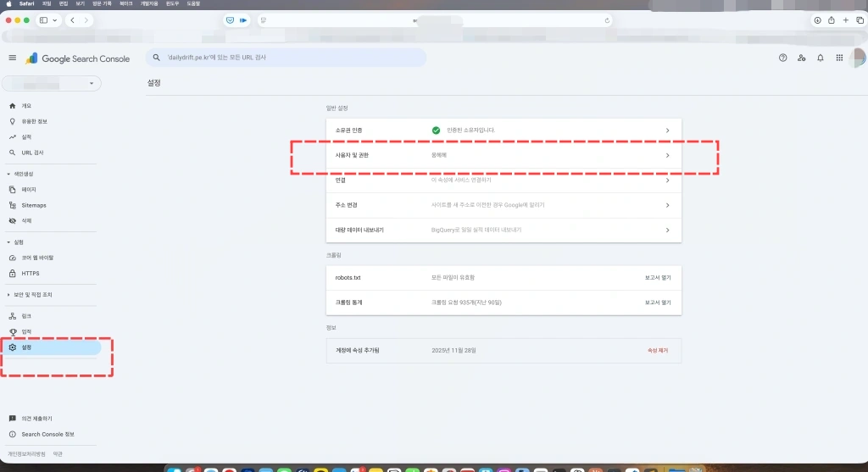The width and height of the screenshot is (868, 472).
Task: Click the help question mark icon
Action: pyautogui.click(x=782, y=58)
